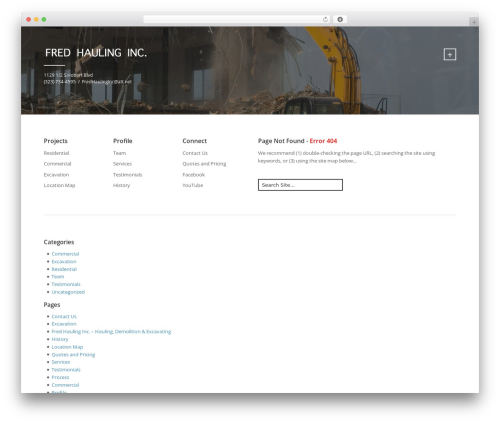Open the Excavation projects menu link
500x423 pixels.
click(x=56, y=175)
